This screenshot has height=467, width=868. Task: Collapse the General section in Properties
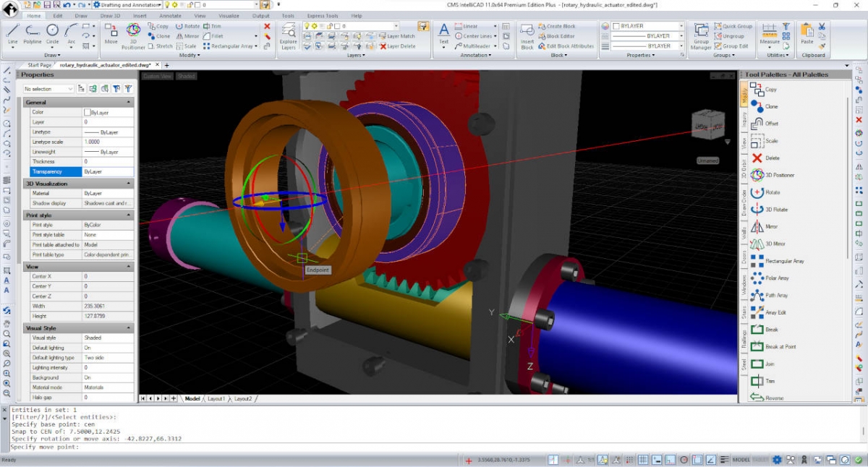tap(129, 101)
